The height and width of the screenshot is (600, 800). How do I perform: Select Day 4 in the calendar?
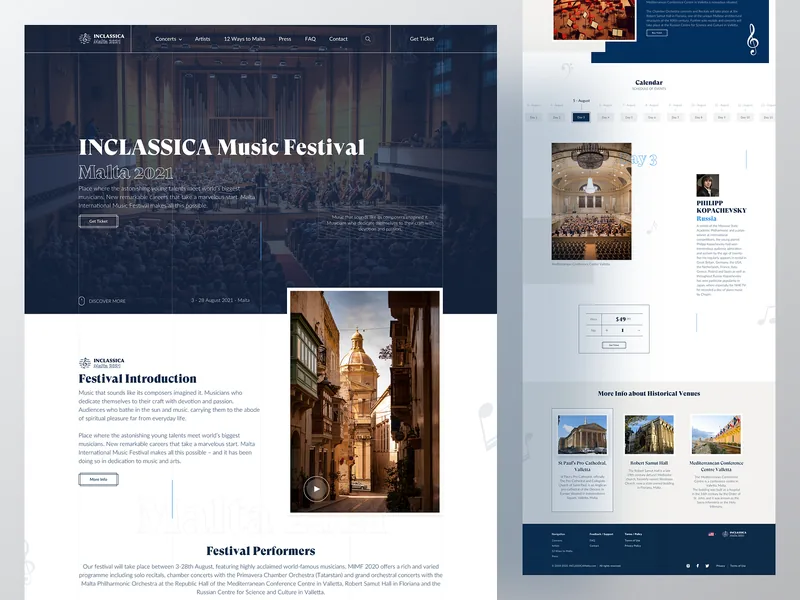pos(605,117)
